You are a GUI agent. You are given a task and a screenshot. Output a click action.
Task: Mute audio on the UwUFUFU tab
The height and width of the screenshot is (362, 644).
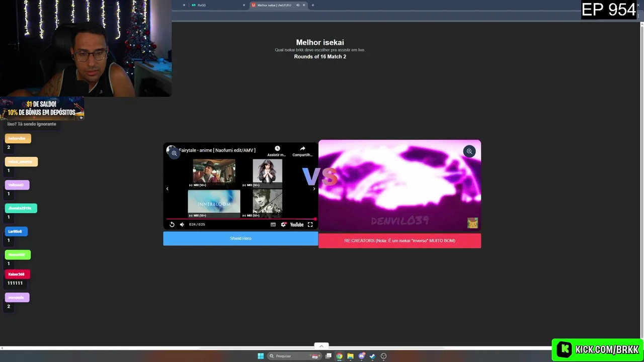pyautogui.click(x=297, y=5)
